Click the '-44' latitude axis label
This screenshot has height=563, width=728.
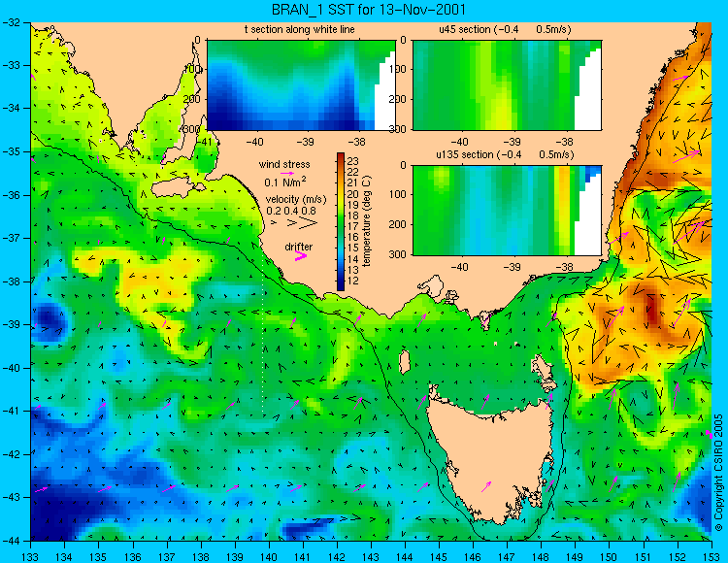12,541
